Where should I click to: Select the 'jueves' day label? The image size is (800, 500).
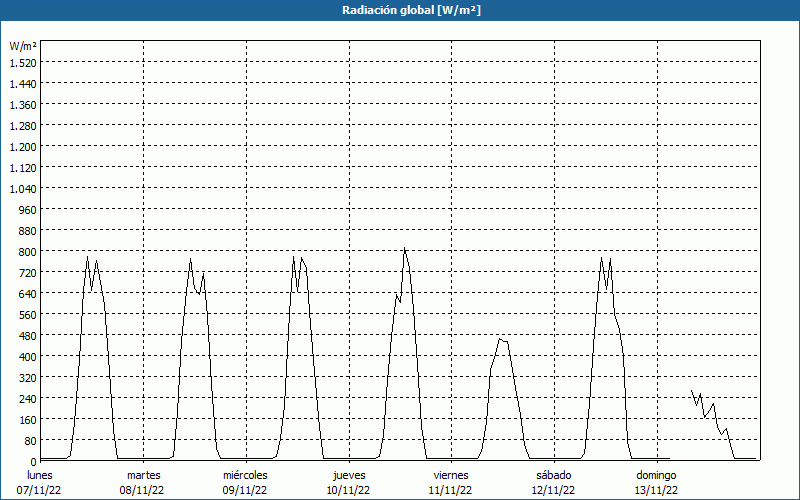pyautogui.click(x=349, y=475)
